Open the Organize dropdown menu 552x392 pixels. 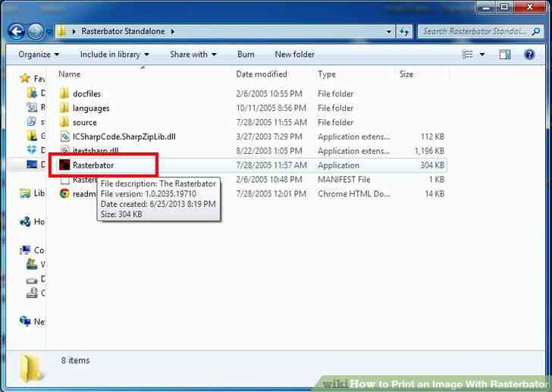(39, 55)
